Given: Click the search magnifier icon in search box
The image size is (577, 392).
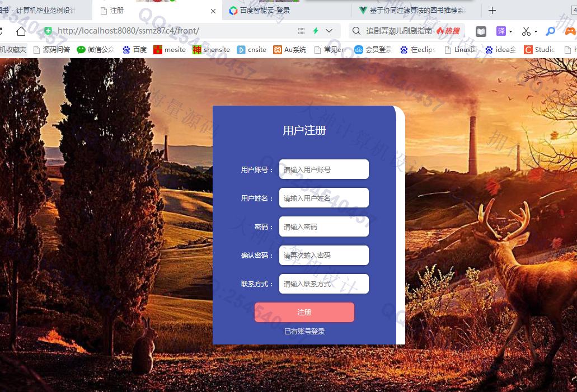Looking at the screenshot, I should coord(356,31).
